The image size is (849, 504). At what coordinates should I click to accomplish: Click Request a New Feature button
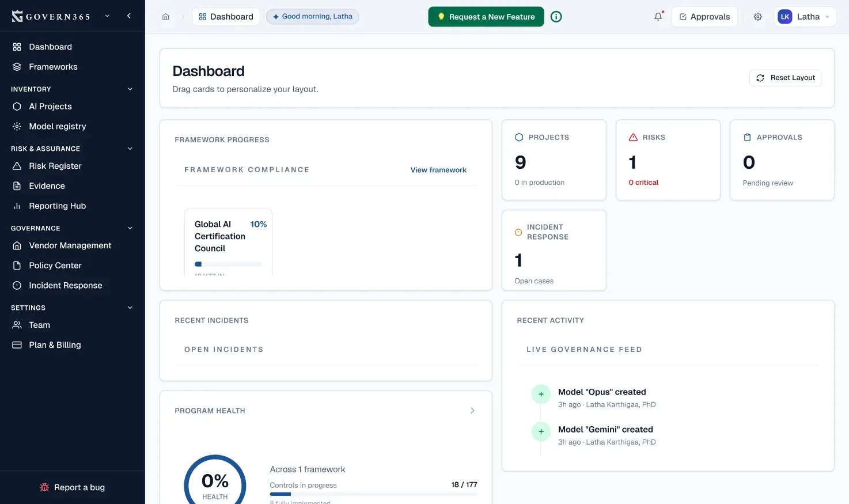coord(486,17)
